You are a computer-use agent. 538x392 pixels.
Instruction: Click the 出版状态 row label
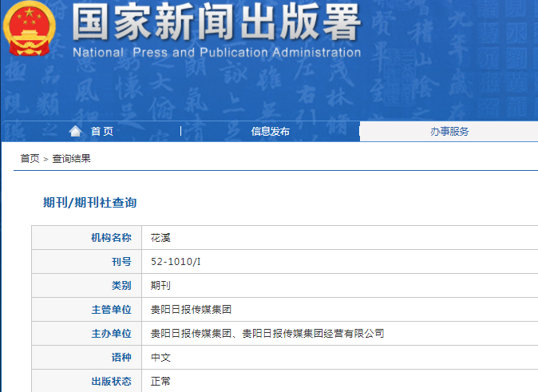[111, 381]
